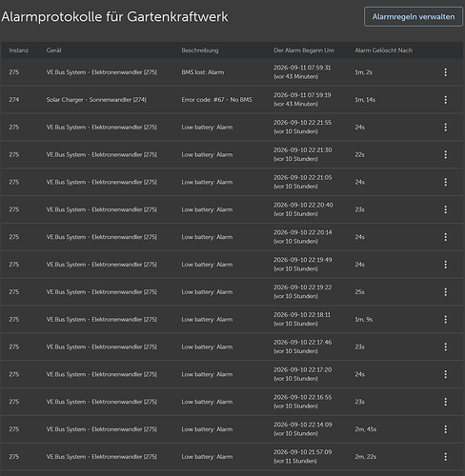Open options menu for BMS lost alarm row
465x476 pixels.
point(446,72)
